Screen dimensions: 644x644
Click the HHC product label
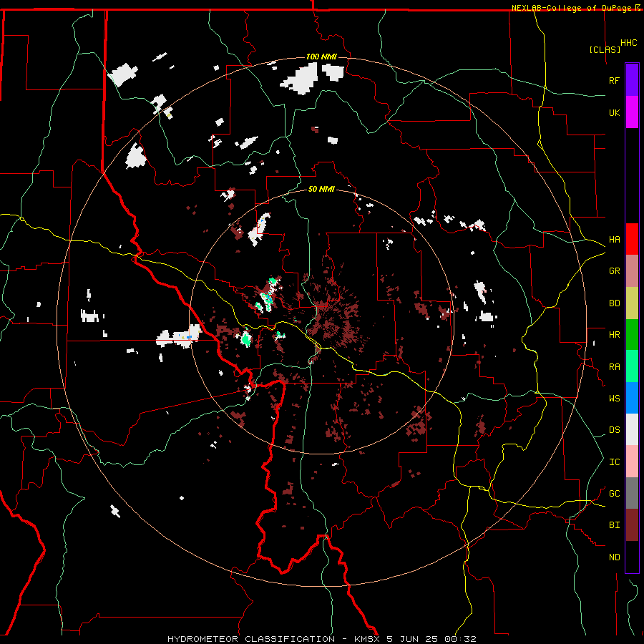629,43
